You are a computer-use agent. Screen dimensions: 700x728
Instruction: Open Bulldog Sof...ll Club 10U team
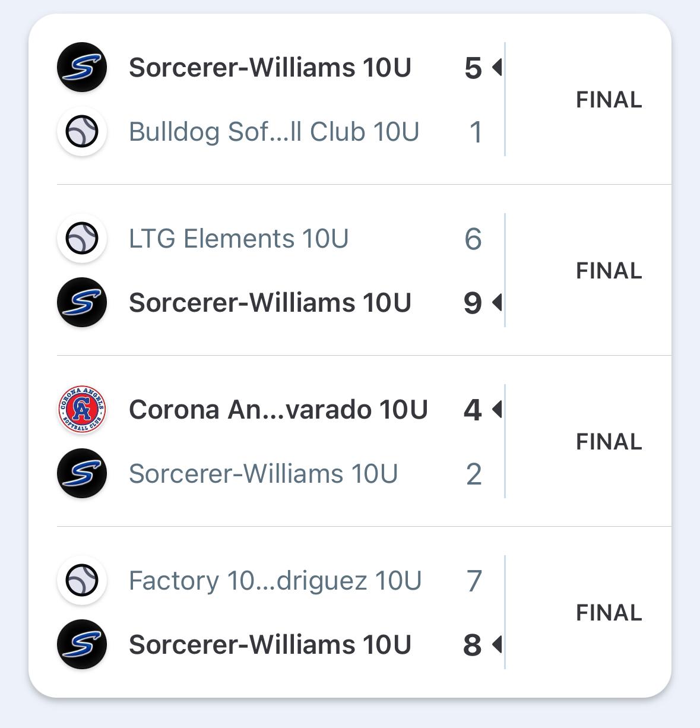click(x=274, y=132)
